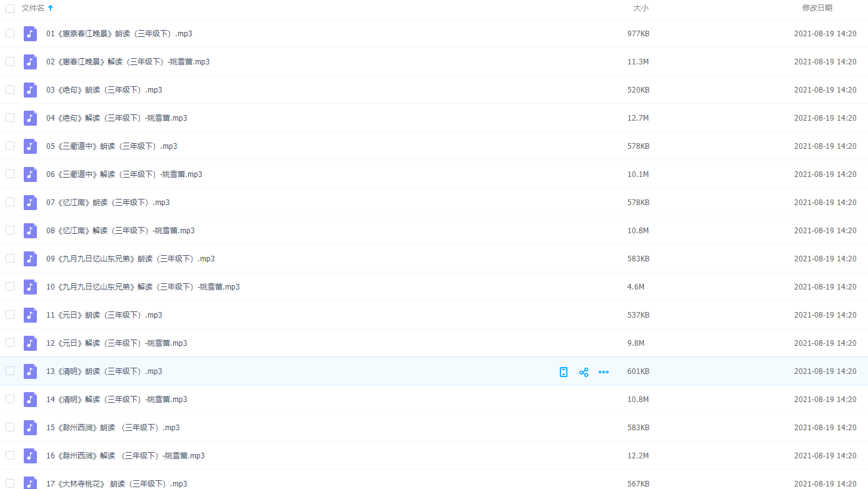
Task: Click the share icon on the 13《清明》row
Action: tap(584, 372)
